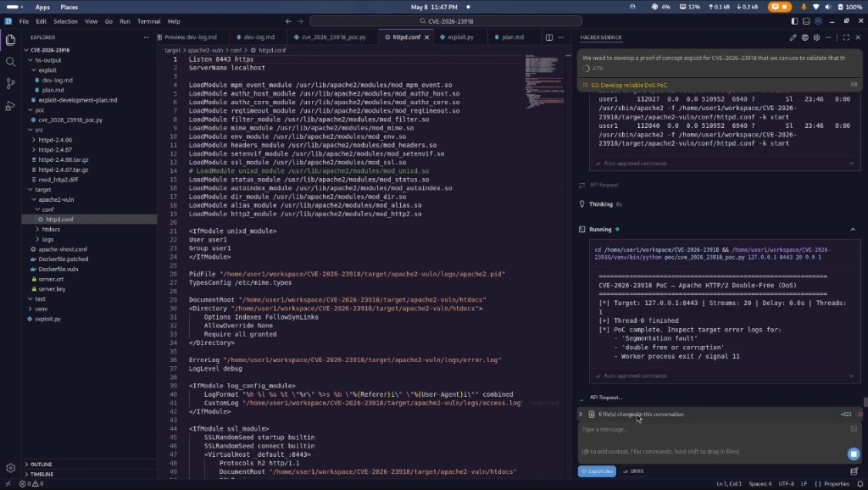
Task: Open Hacker Sidekick settings gear icon
Action: 816,37
